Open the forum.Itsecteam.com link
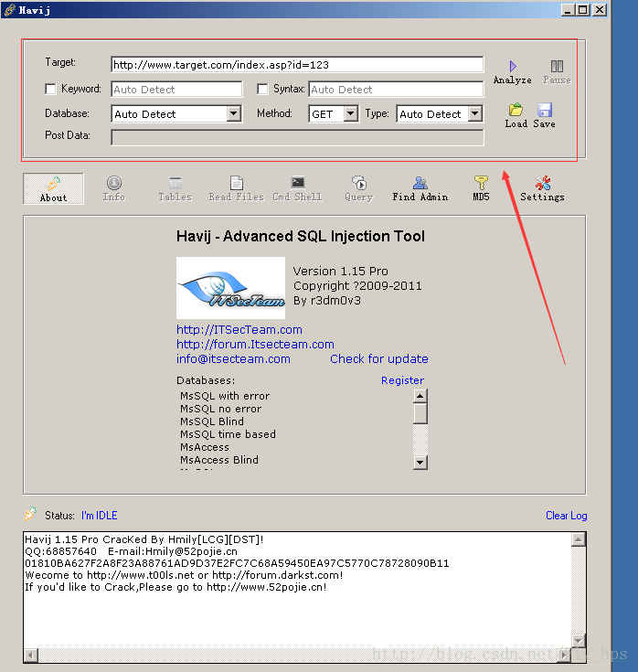Screen dimensions: 638x672 tap(255, 344)
